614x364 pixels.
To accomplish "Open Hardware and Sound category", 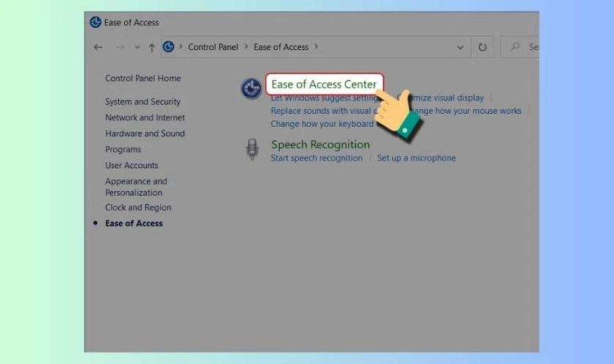I will click(x=145, y=134).
